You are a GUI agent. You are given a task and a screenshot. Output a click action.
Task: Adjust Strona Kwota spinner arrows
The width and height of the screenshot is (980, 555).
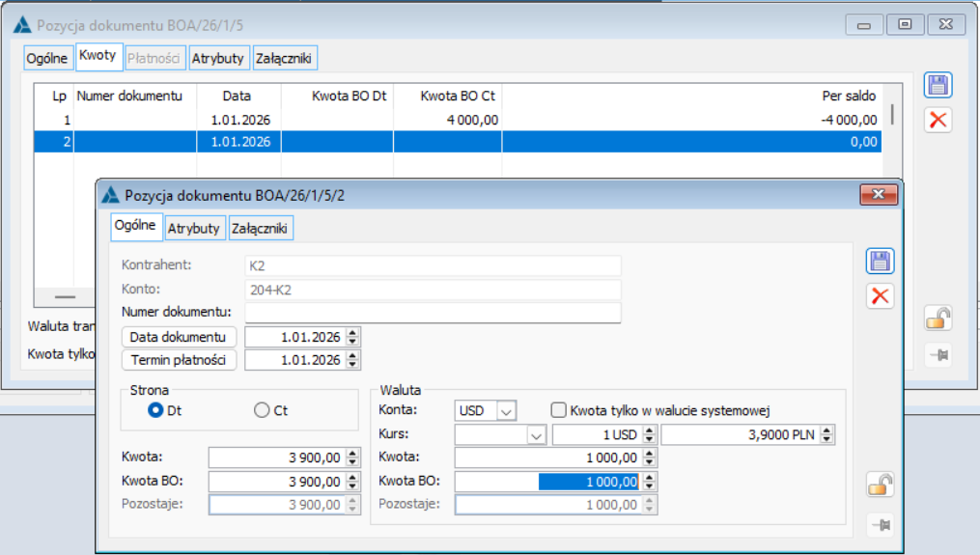pyautogui.click(x=353, y=458)
